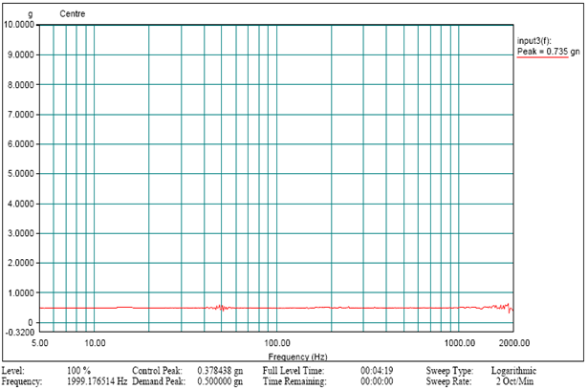Select the input3(f) legend label

point(534,42)
